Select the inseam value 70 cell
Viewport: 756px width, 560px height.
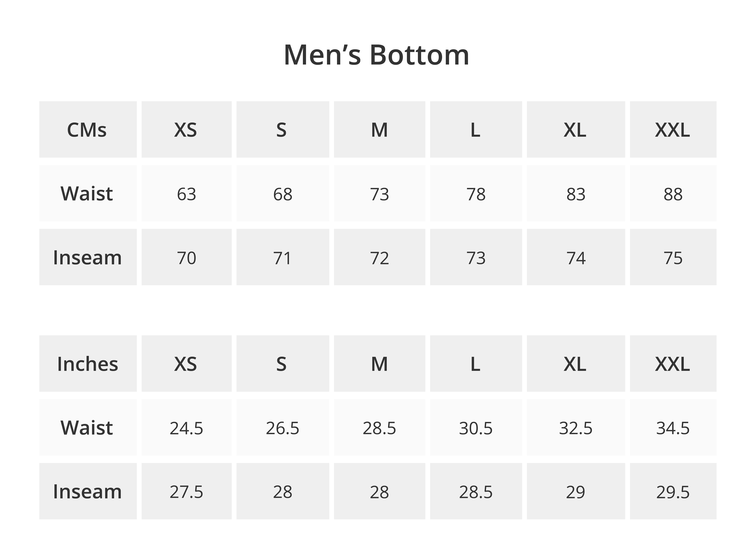186,258
